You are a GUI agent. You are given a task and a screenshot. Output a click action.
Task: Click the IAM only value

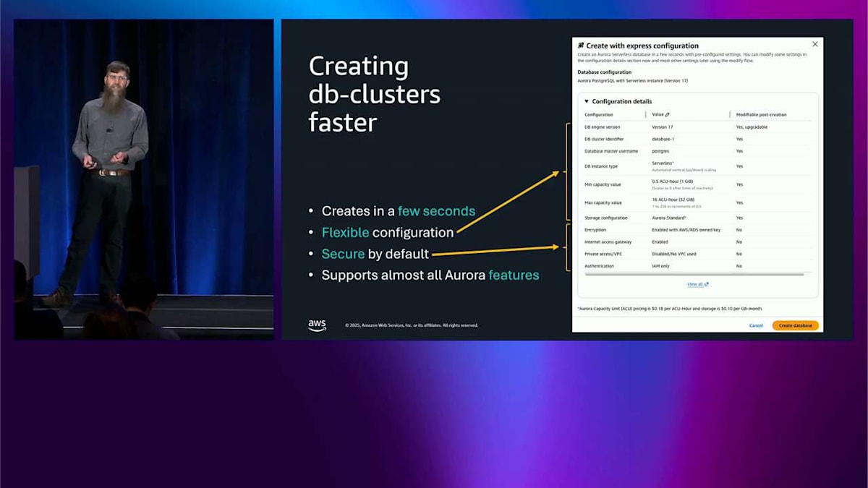point(660,266)
